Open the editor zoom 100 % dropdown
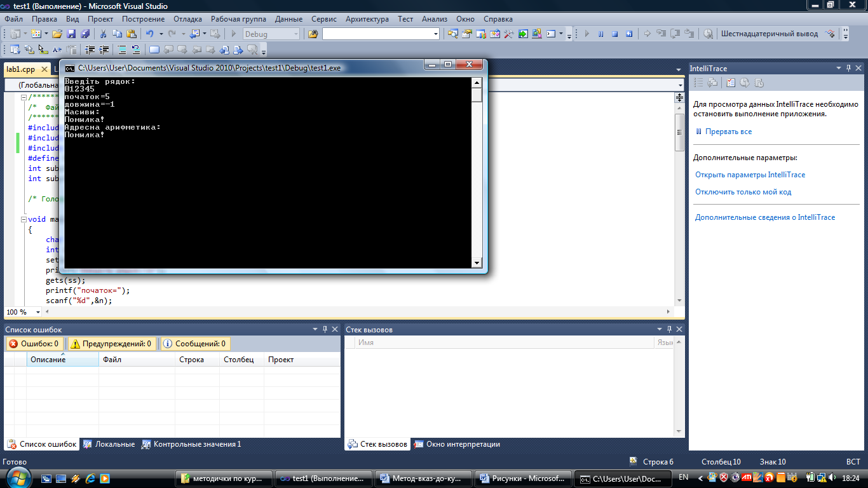868x488 pixels. tap(38, 312)
